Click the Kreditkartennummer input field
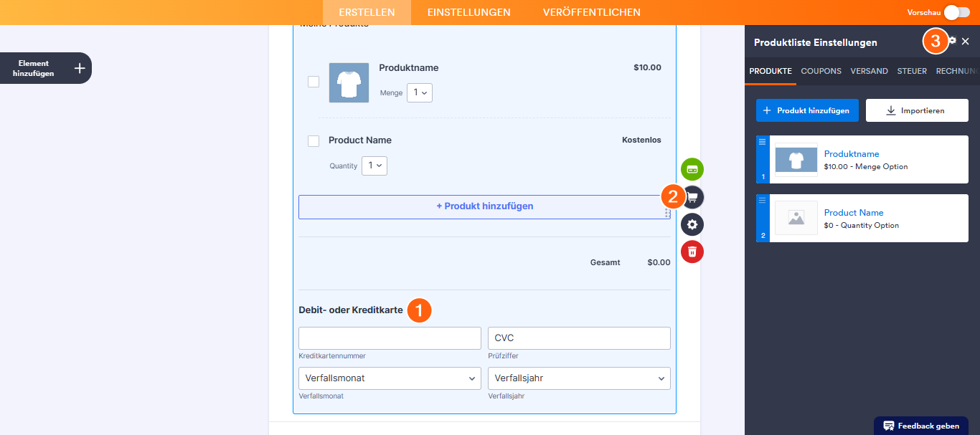Viewport: 980px width, 435px height. [390, 338]
